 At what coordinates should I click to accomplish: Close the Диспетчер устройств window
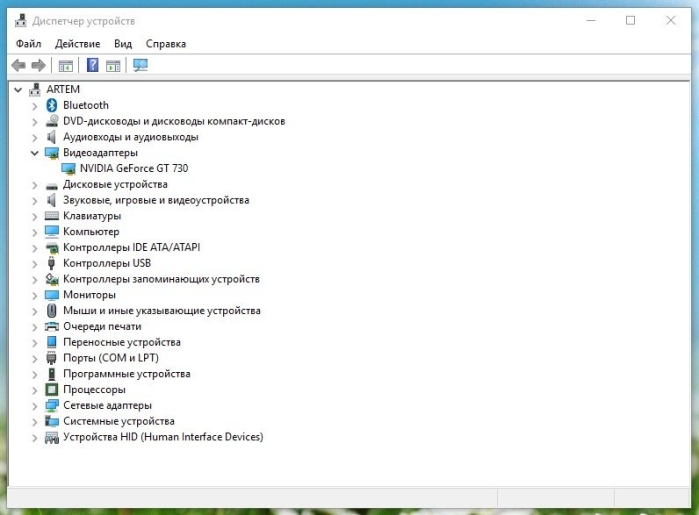(670, 21)
